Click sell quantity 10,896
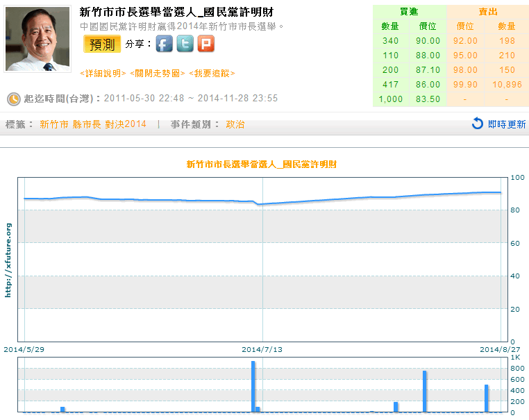The image size is (529, 420). pyautogui.click(x=507, y=84)
